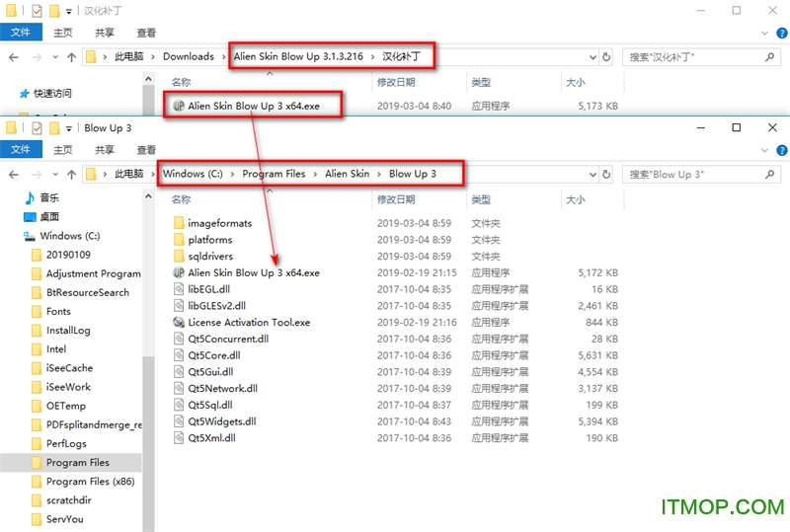This screenshot has height=532, width=790.
Task: Click Alien Skin in the address bar path
Action: [348, 174]
